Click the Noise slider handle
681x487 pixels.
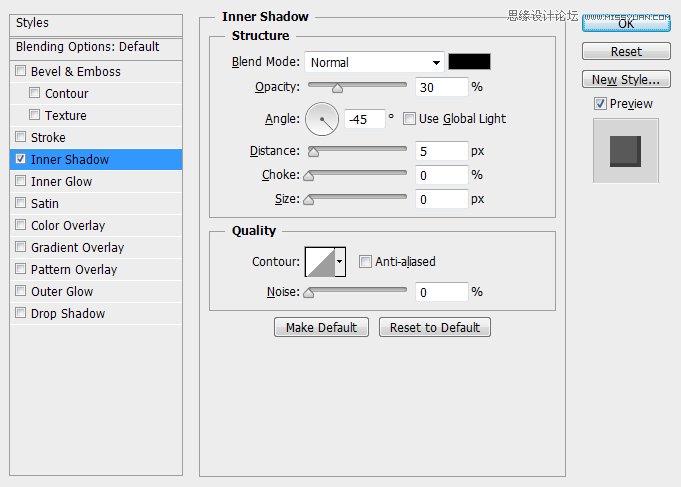coord(309,293)
